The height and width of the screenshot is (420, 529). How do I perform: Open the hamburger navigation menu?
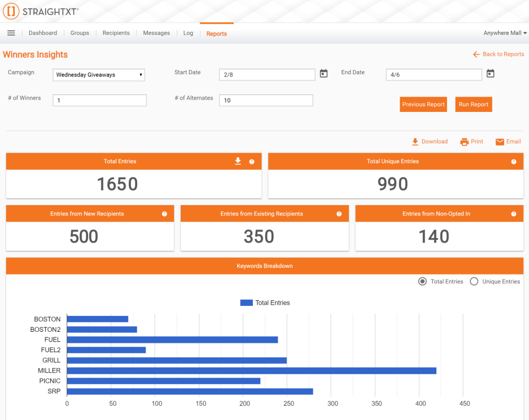point(11,33)
